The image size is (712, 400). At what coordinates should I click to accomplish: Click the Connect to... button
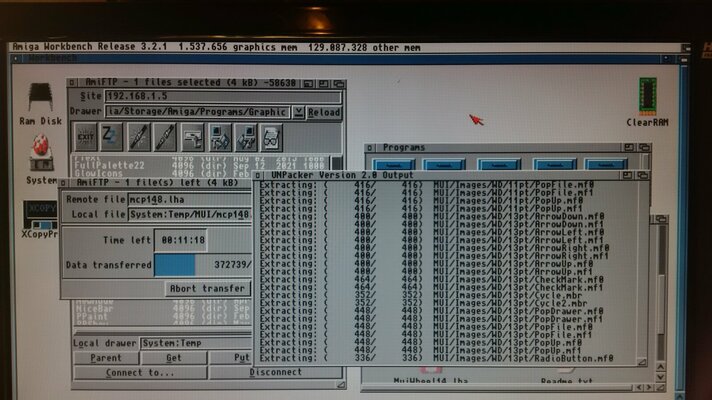[139, 372]
